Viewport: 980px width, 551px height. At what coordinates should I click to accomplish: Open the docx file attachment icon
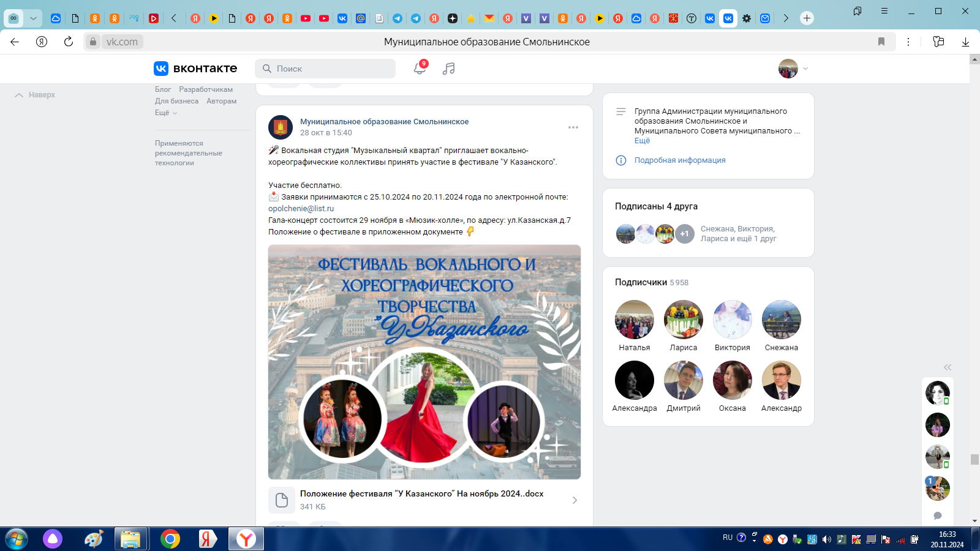pos(282,500)
